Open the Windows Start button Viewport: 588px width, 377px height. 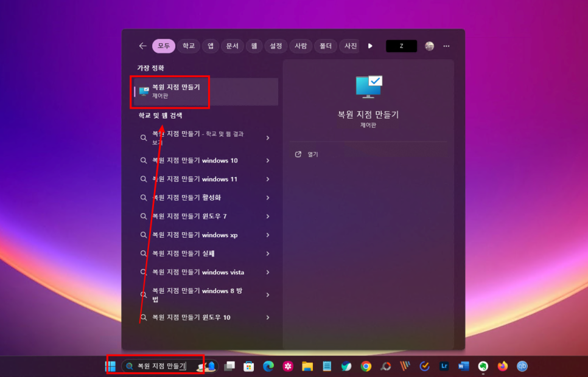(x=111, y=366)
